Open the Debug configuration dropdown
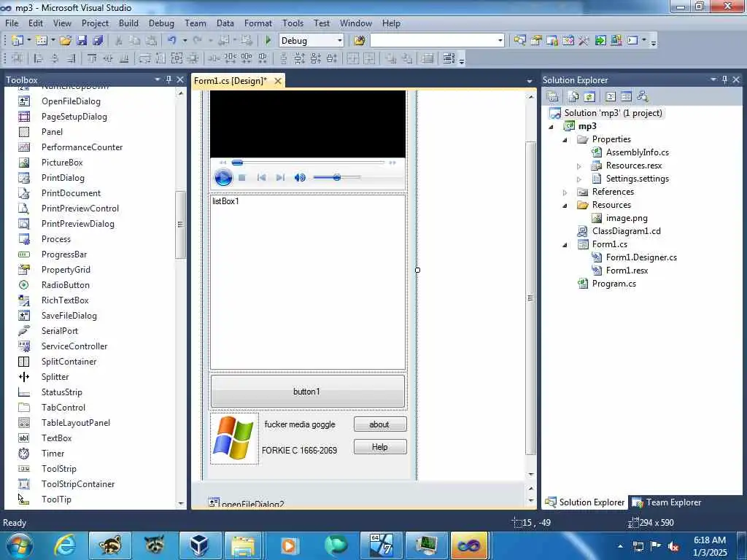The height and width of the screenshot is (560, 747). pyautogui.click(x=340, y=41)
